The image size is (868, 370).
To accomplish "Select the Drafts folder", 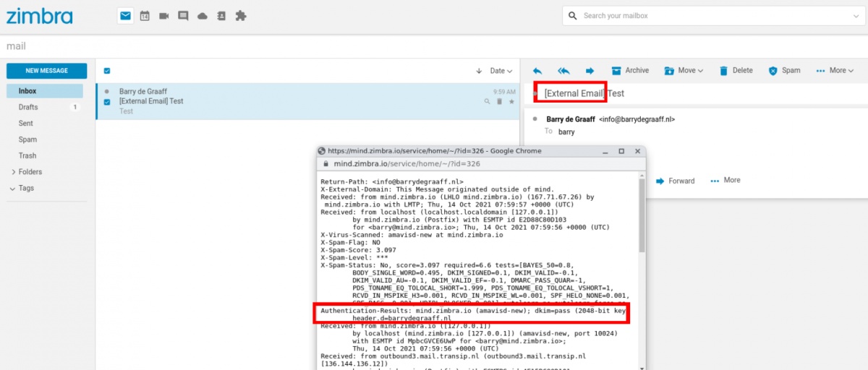I will pos(28,107).
